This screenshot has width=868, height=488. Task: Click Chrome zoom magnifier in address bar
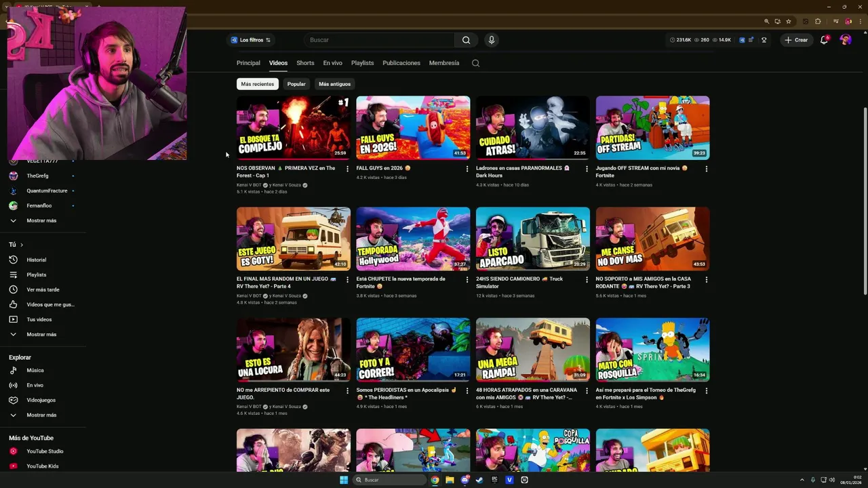tap(767, 21)
